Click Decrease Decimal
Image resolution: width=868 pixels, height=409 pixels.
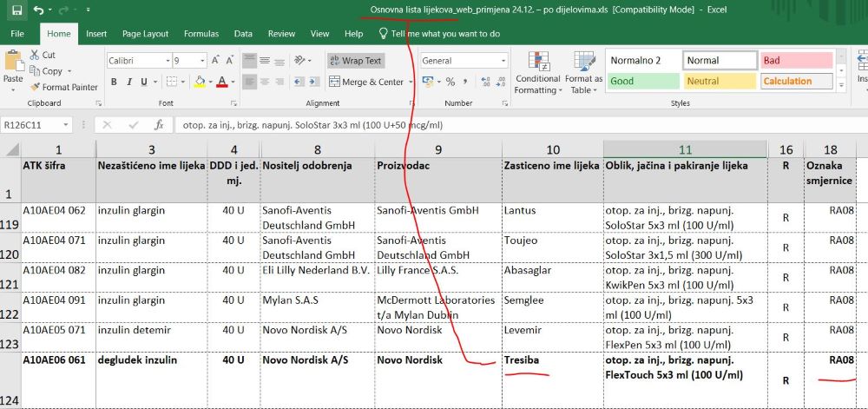coord(501,82)
